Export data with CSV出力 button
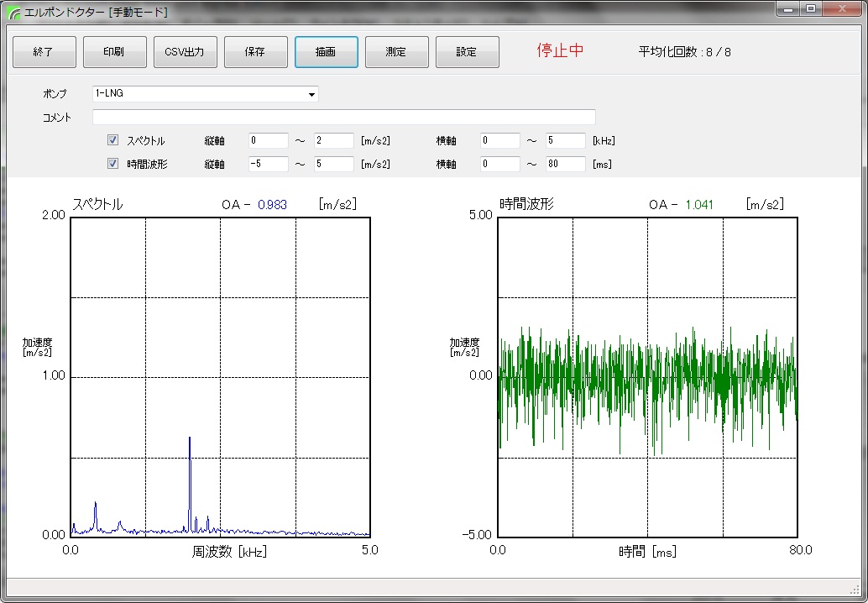 point(185,52)
